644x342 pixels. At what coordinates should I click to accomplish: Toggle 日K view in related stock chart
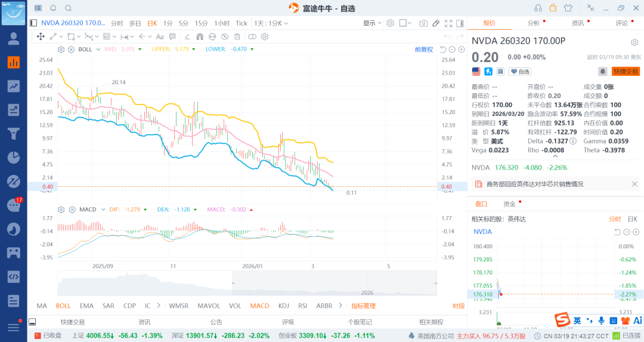(x=633, y=219)
